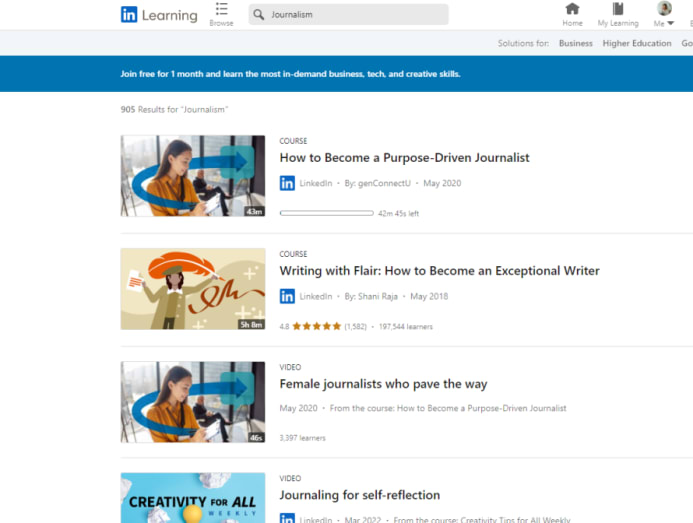The image size is (693, 523).
Task: Click the course progress bar showing 42m left
Action: (x=326, y=213)
